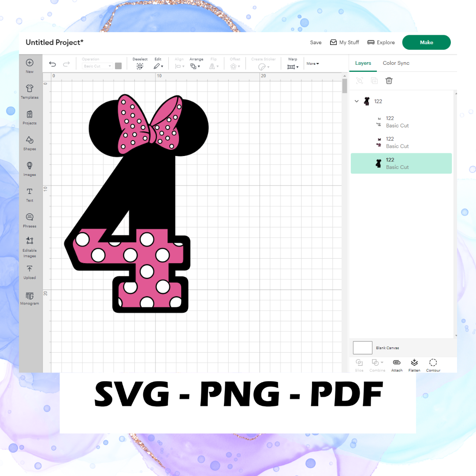Collapse the 122 layer group
The width and height of the screenshot is (476, 476).
(x=357, y=101)
